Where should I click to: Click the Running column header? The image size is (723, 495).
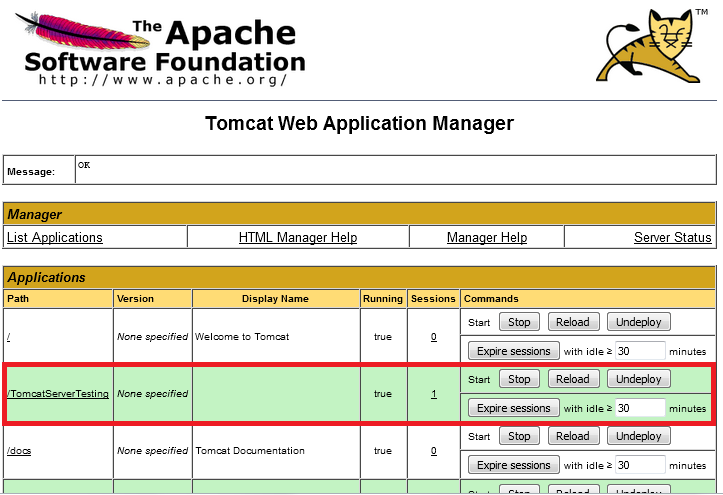[x=383, y=299]
